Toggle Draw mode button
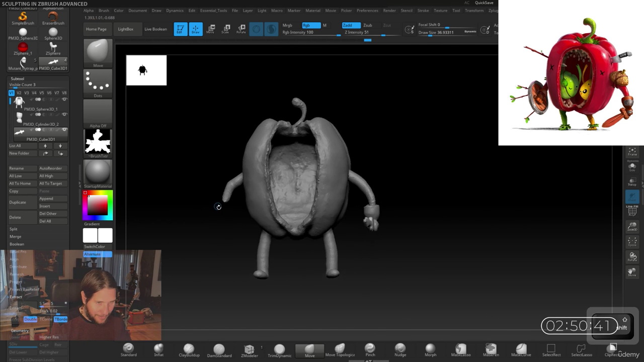Image resolution: width=644 pixels, height=362 pixels. click(196, 29)
